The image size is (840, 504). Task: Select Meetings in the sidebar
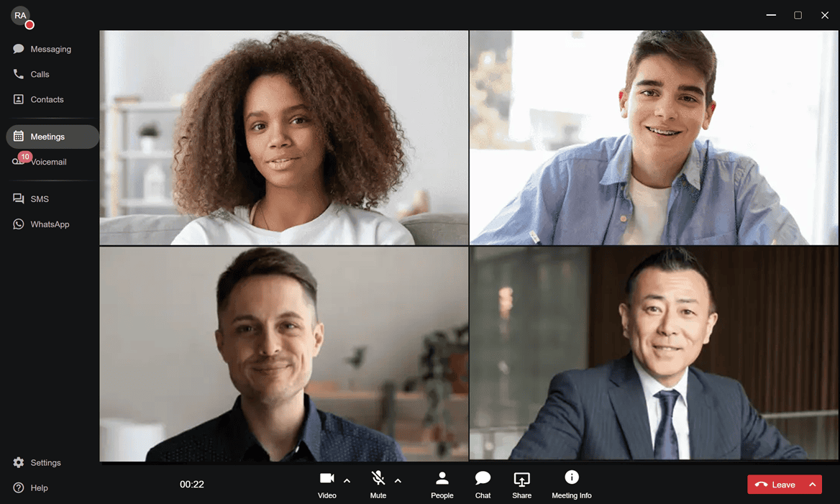point(47,137)
